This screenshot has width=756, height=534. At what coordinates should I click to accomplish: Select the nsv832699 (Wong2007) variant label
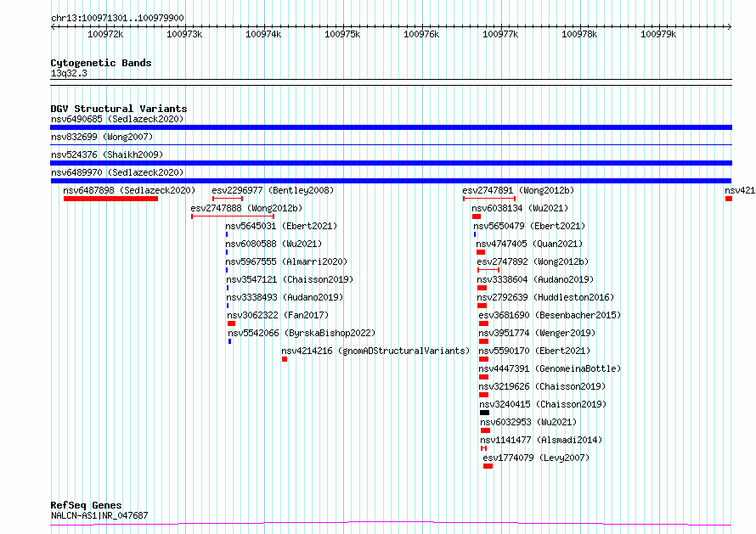102,137
